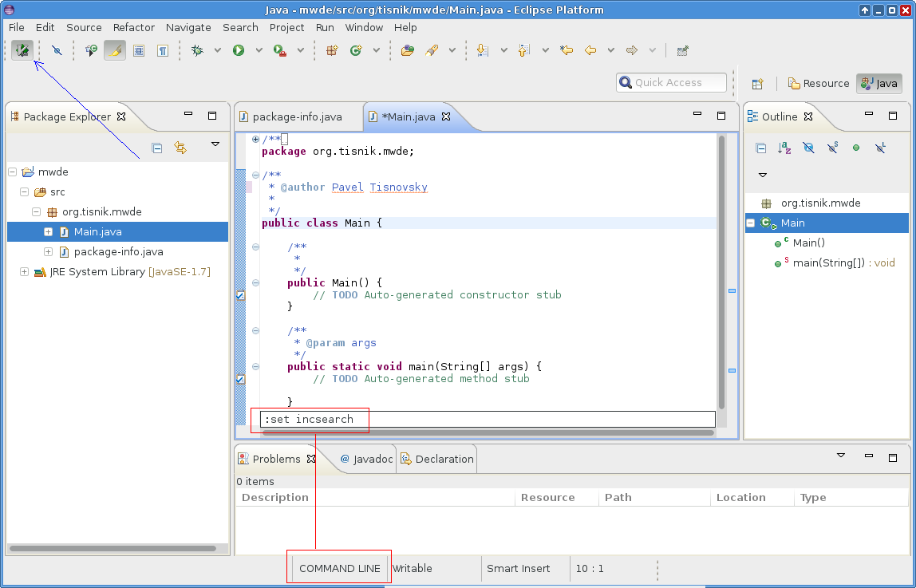Click the editor horizontal scrollbar
The image size is (916, 588).
tap(488, 432)
